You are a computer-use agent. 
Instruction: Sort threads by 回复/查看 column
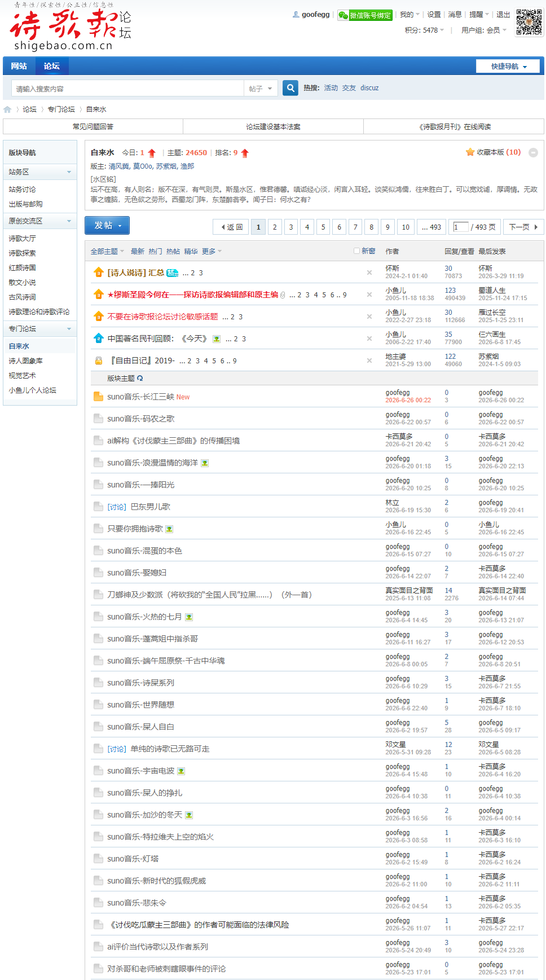coord(459,252)
